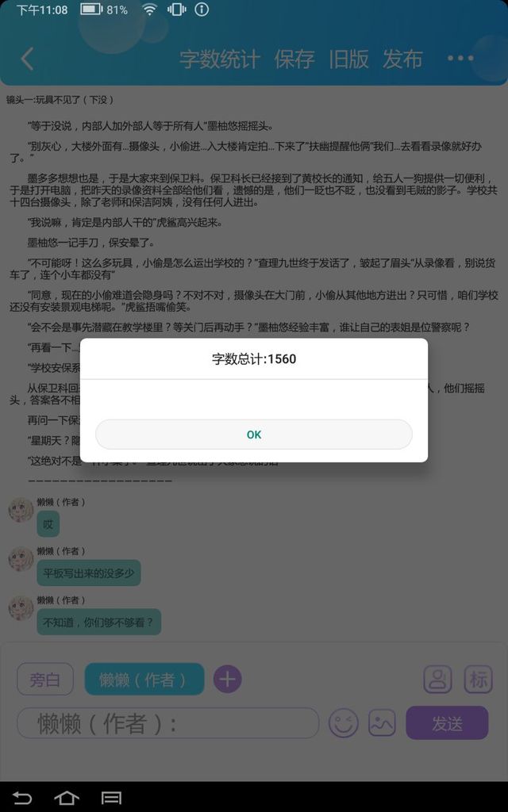508x812 pixels.
Task: Select the 旁白 narrator role
Action: pos(45,679)
